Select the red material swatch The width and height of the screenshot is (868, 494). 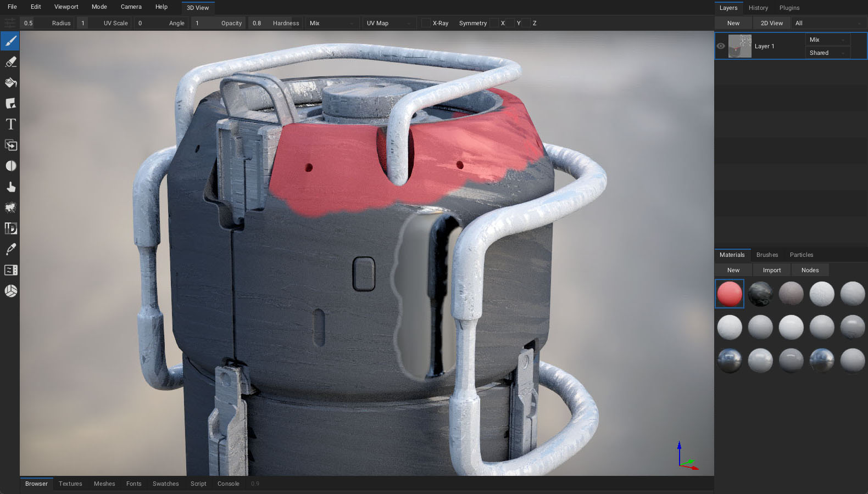730,294
